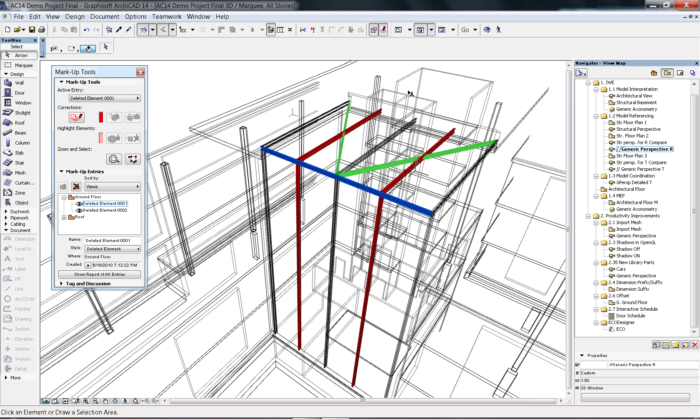Select the Wall tool in Toolbox
This screenshot has height=419, width=700.
pyautogui.click(x=19, y=84)
